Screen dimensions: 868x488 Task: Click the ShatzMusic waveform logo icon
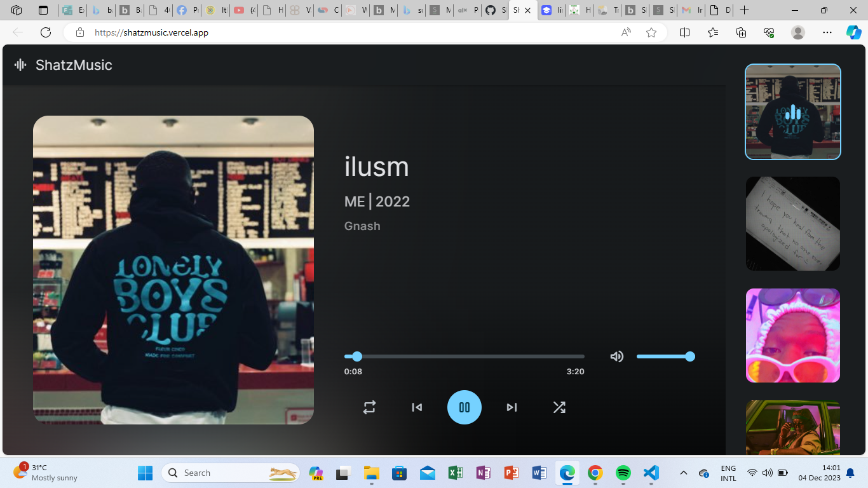pos(20,65)
